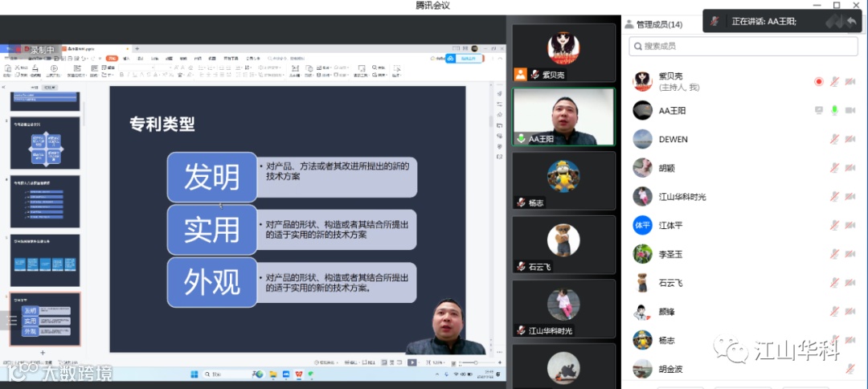Toggle 江山华科时光's microphone in member list
Viewport: 868px width, 389px height.
point(834,196)
